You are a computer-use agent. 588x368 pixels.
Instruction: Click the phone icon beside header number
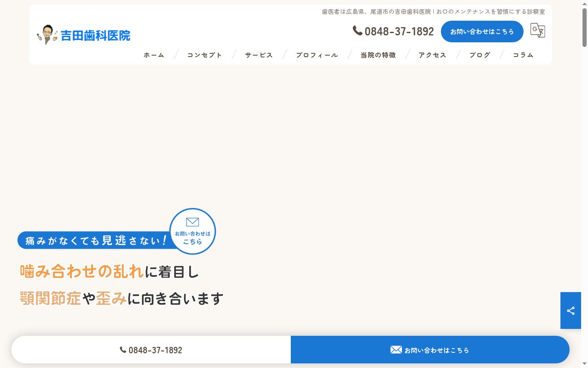pos(357,30)
